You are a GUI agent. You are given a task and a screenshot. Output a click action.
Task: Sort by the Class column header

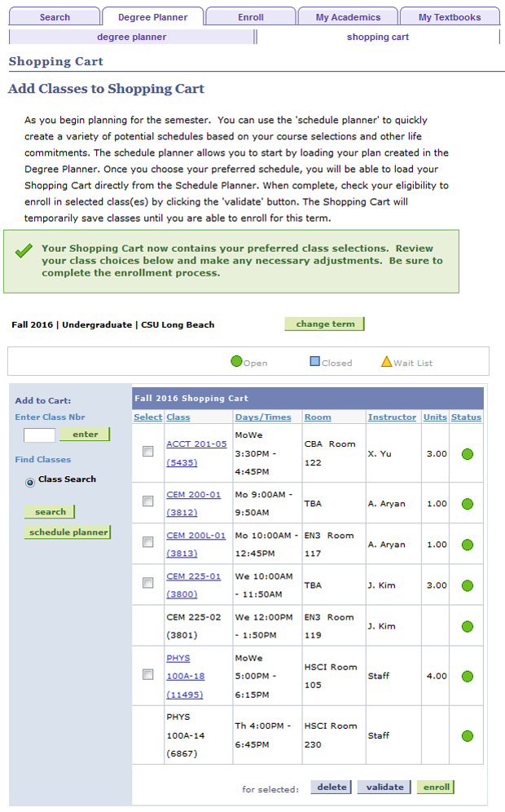point(178,417)
